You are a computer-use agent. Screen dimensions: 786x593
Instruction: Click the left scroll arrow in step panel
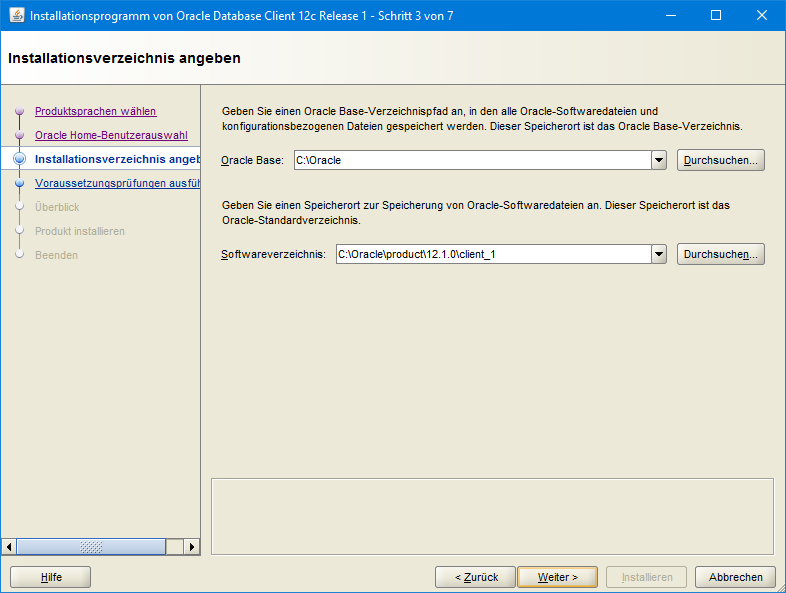(x=9, y=547)
